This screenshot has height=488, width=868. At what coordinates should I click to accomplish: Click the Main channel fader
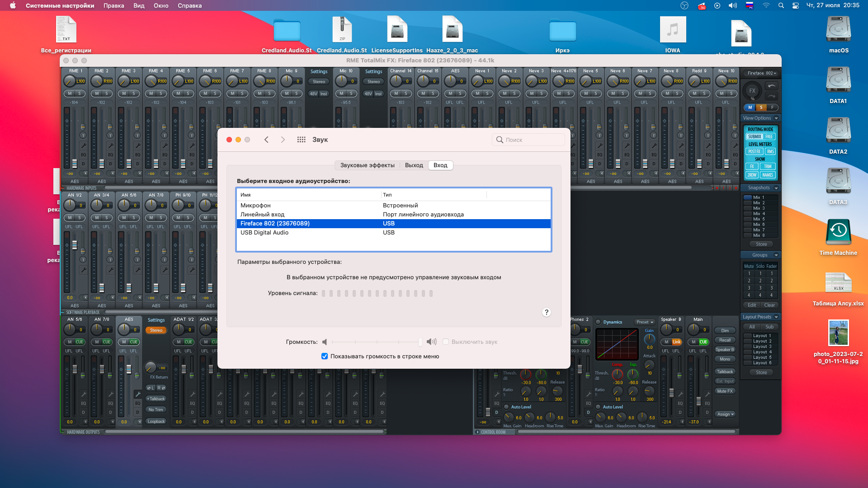pos(698,400)
